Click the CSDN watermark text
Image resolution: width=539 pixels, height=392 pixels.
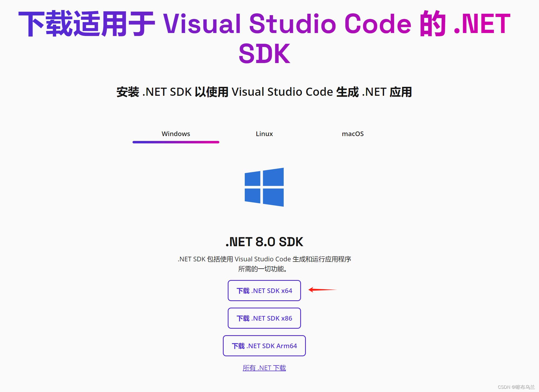[516, 387]
